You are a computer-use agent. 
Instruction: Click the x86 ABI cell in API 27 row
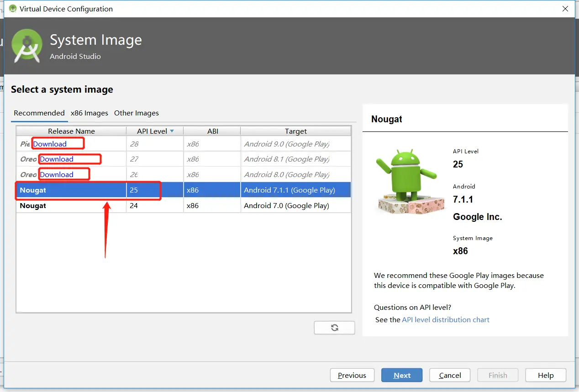212,159
